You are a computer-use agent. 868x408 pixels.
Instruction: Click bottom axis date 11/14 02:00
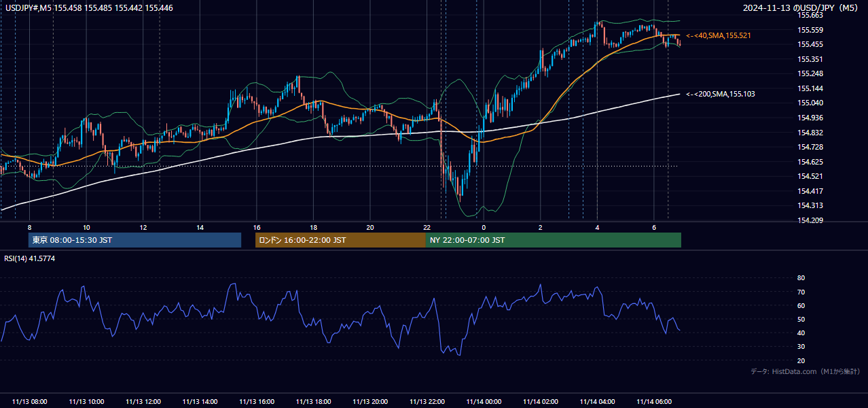click(541, 402)
